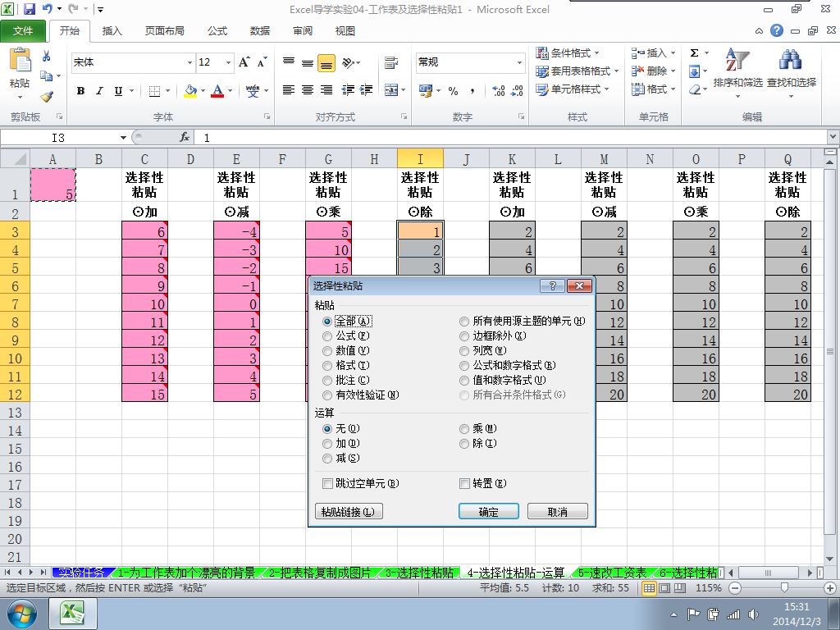This screenshot has width=840, height=630.
Task: Expand the 粘贴 dropdown arrow in ribbon
Action: 20,98
